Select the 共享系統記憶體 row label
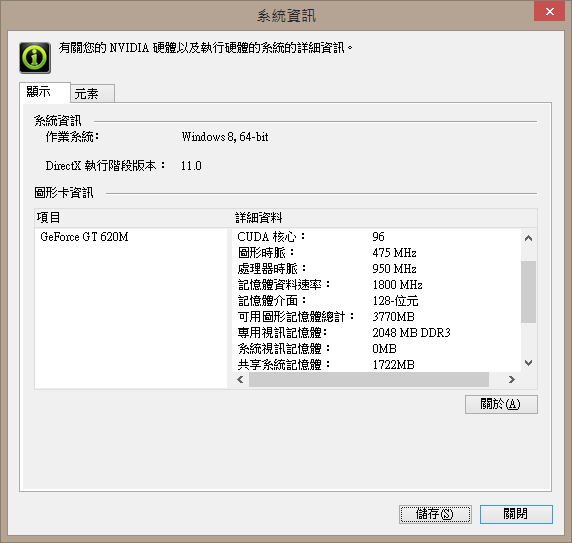Viewport: 572px width, 543px height. tap(283, 365)
